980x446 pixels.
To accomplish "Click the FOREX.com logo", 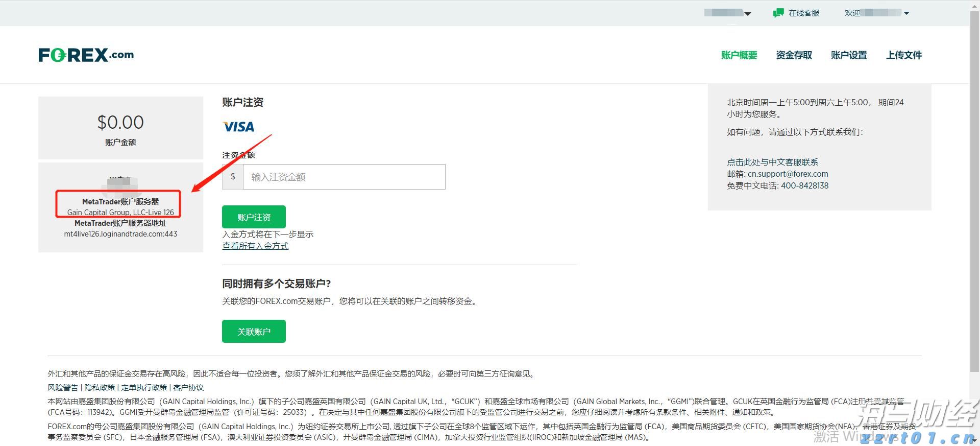I will coord(86,55).
